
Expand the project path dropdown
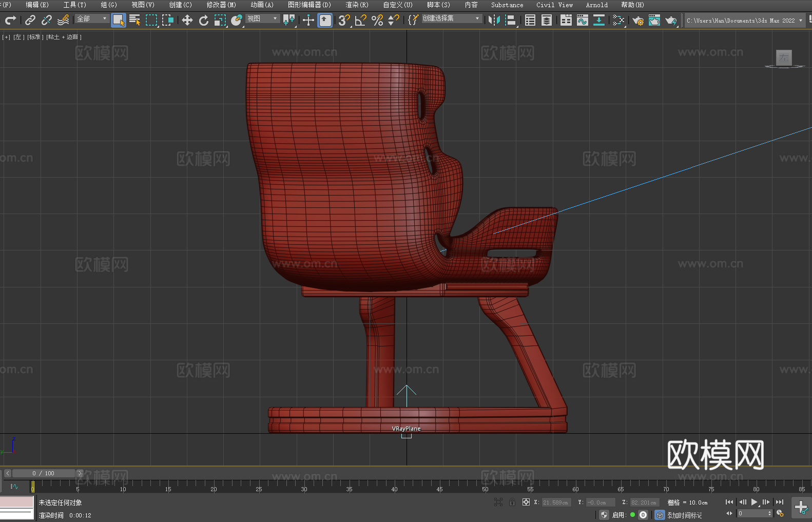tap(801, 21)
